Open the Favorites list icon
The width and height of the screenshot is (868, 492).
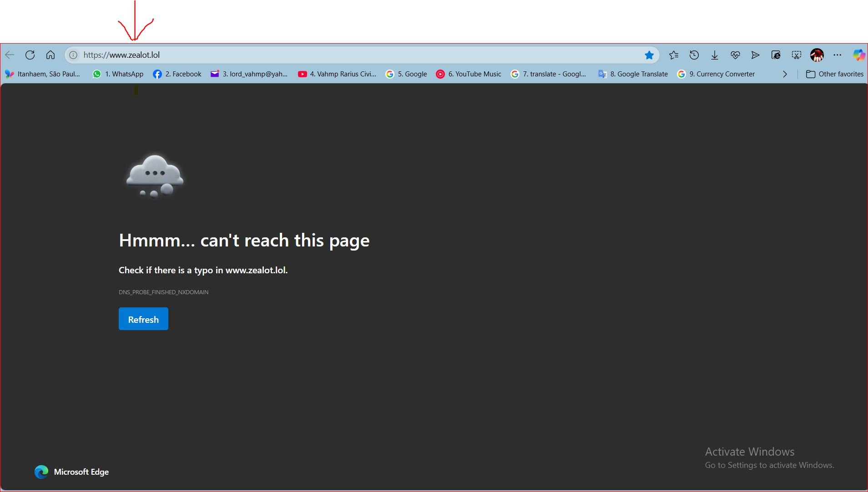click(674, 55)
